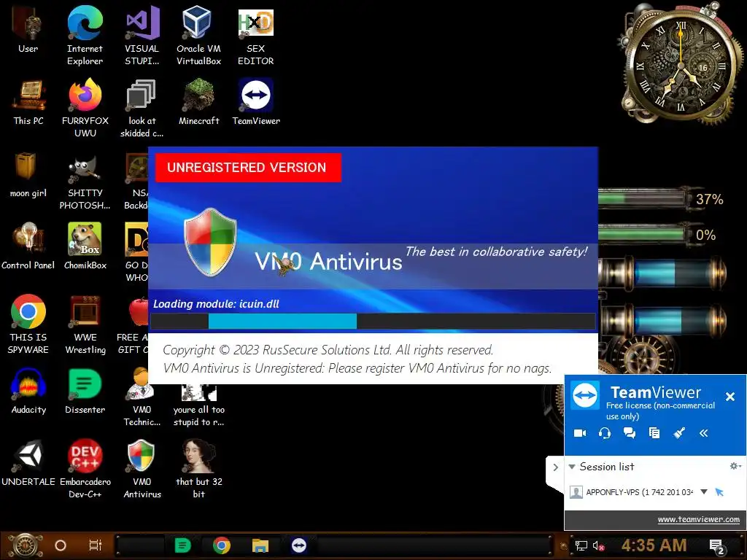Click the steampunk clock widget

point(681,64)
